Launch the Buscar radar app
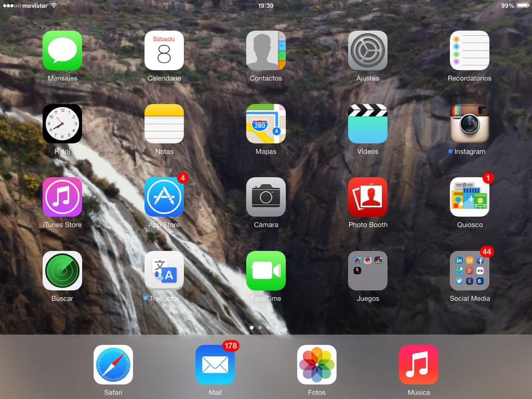 pyautogui.click(x=62, y=271)
